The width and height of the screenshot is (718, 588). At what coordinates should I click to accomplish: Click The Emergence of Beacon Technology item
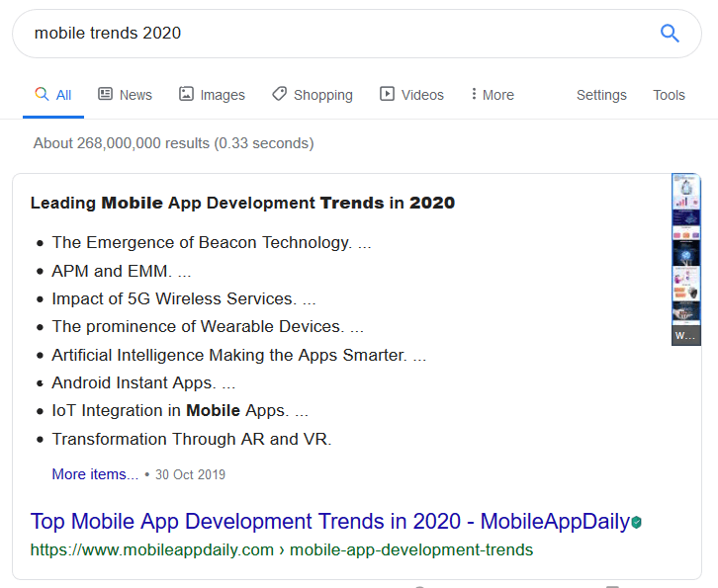coord(211,242)
